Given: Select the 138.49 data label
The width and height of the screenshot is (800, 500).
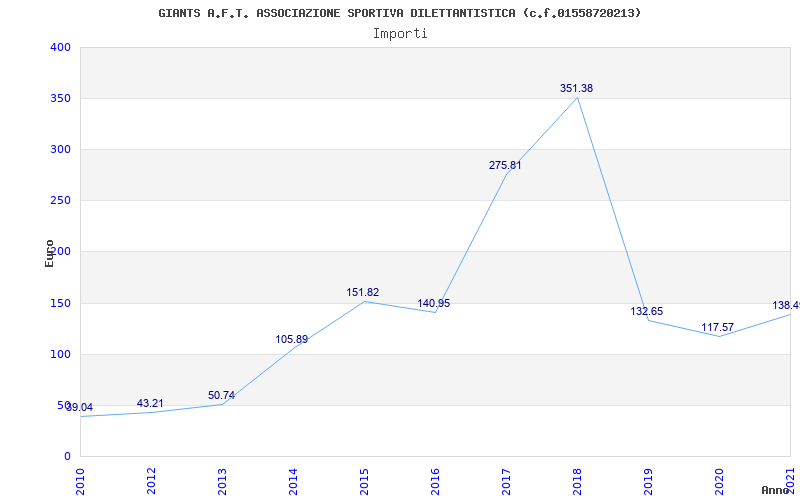Looking at the screenshot, I should pos(786,306).
